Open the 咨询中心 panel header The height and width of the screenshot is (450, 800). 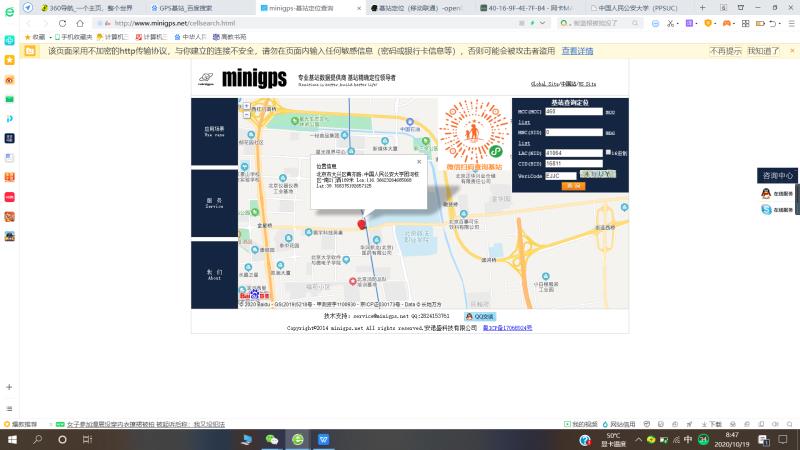778,176
